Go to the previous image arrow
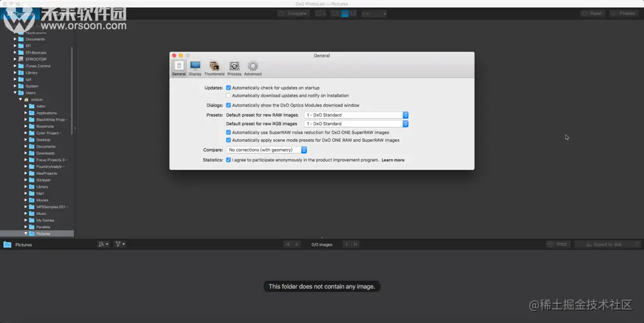Image resolution: width=644 pixels, height=323 pixels. pyautogui.click(x=296, y=244)
